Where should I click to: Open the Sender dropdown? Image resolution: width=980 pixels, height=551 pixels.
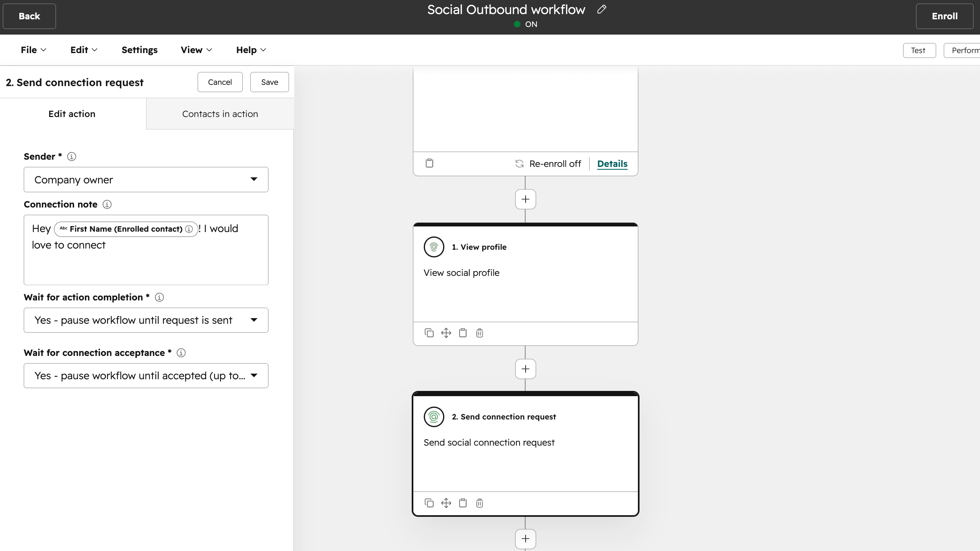coord(146,179)
